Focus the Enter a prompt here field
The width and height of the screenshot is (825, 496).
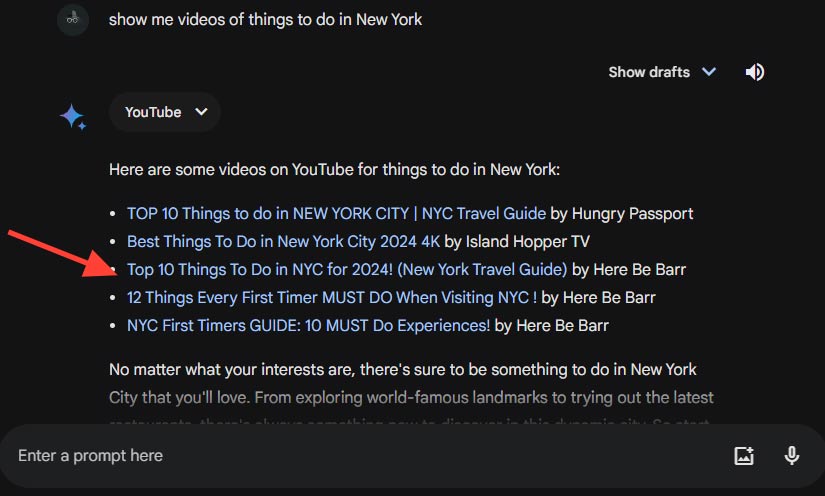[368, 455]
